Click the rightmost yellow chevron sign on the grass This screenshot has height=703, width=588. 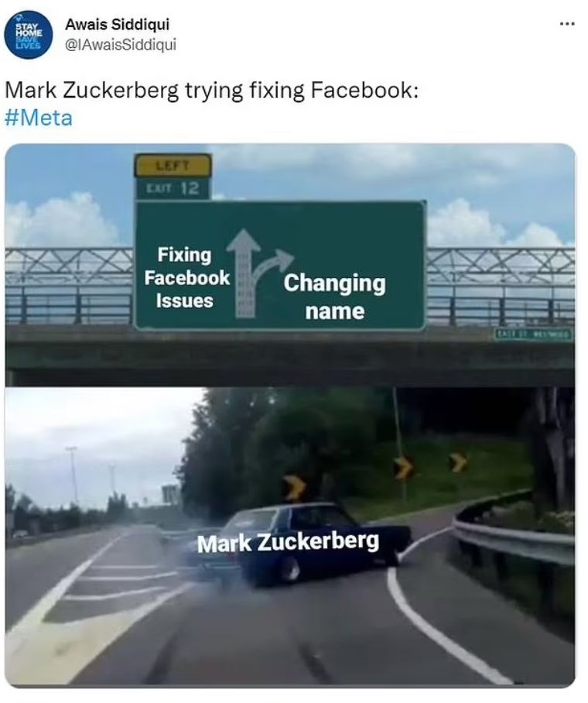460,461
